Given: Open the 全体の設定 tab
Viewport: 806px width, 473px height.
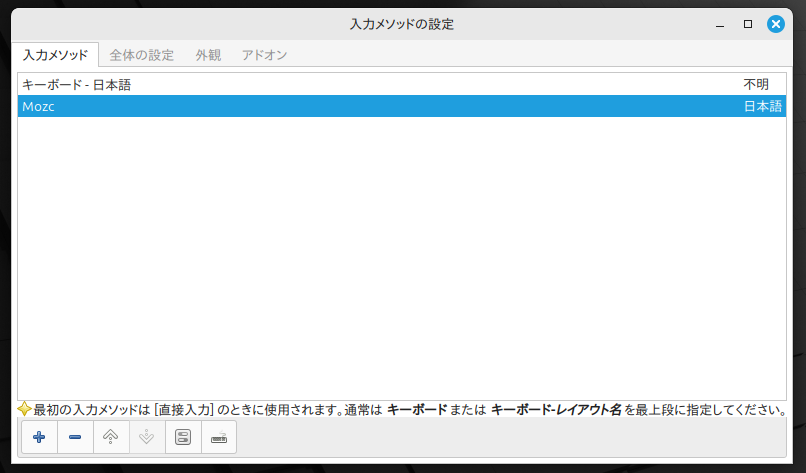Looking at the screenshot, I should [x=141, y=55].
